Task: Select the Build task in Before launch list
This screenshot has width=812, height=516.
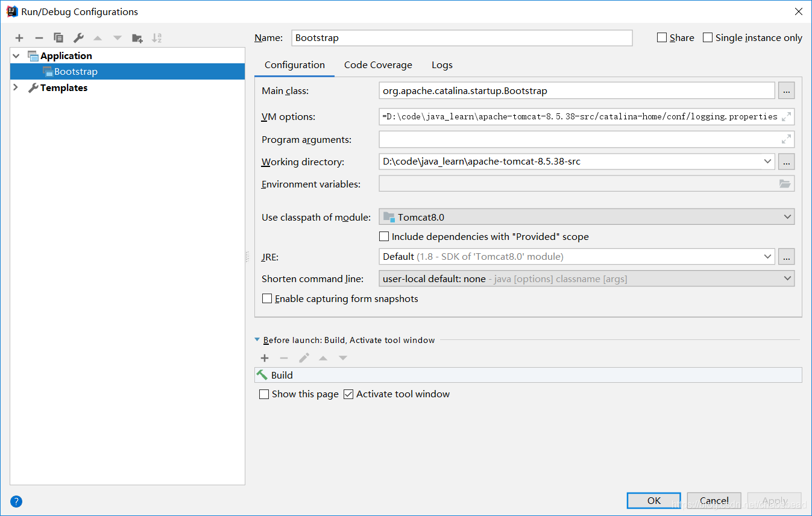Action: pyautogui.click(x=528, y=375)
